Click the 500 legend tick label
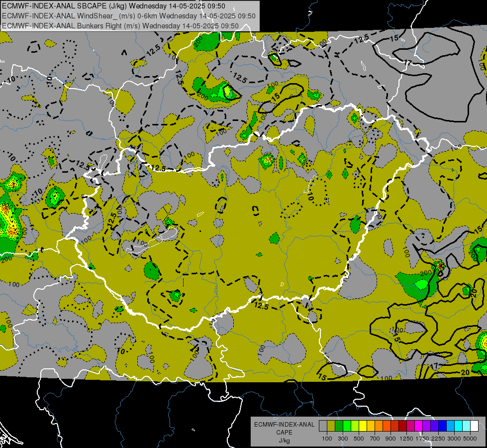 click(x=359, y=439)
